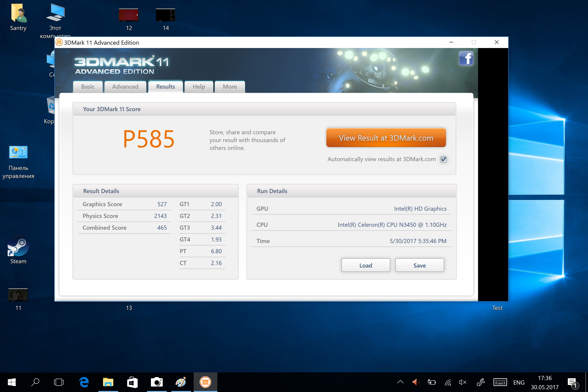This screenshot has height=392, width=588.
Task: Open desktop image file 12
Action: (x=129, y=20)
